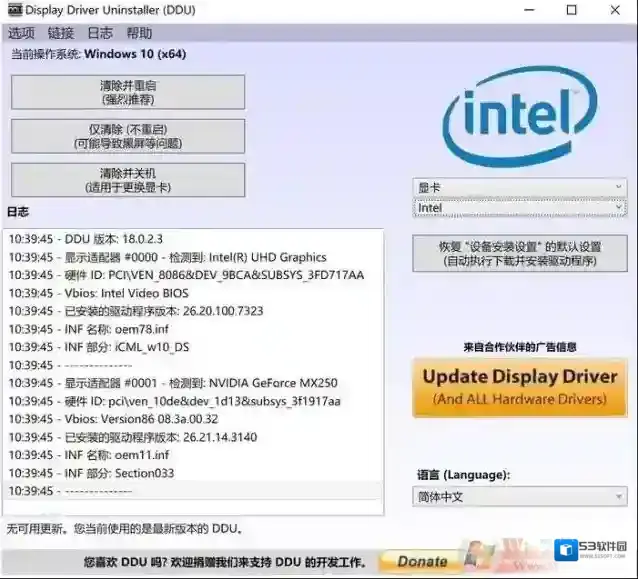Open the 日志 menu
The height and width of the screenshot is (579, 638).
(x=100, y=33)
